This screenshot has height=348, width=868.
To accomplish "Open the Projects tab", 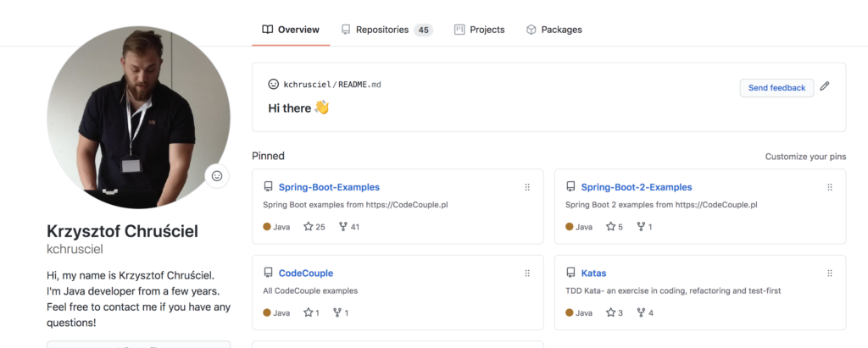I will (480, 30).
